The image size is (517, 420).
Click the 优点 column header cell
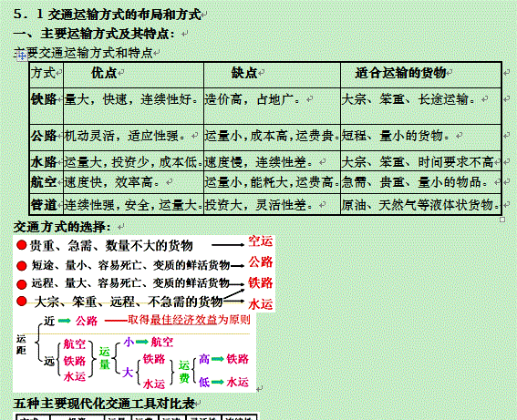click(133, 75)
